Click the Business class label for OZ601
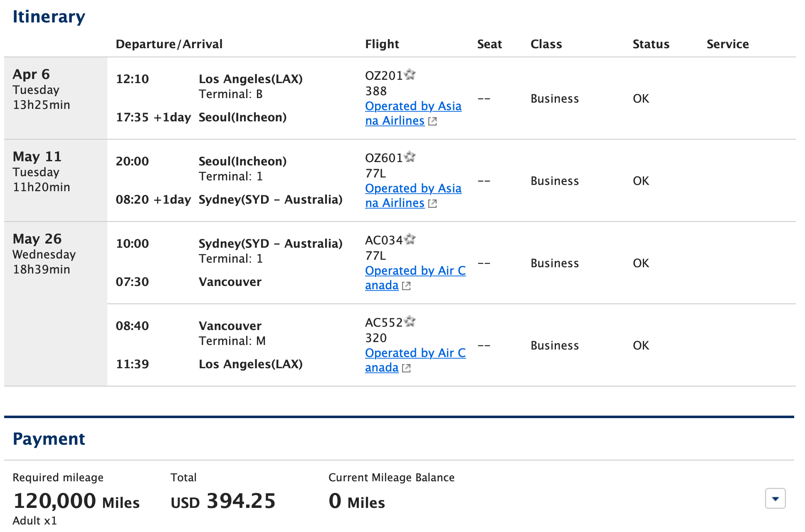Image resolution: width=805 pixels, height=532 pixels. click(554, 181)
